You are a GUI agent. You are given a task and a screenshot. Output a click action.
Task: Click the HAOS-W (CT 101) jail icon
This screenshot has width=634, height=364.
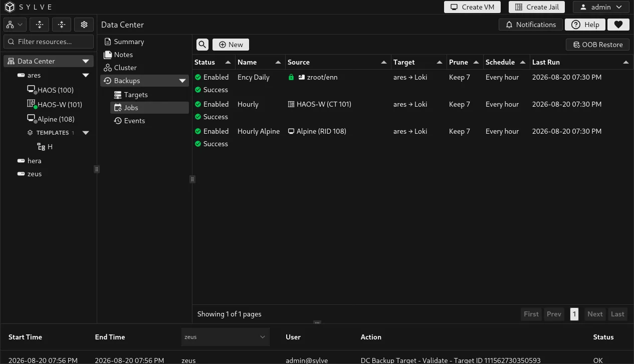(x=291, y=104)
